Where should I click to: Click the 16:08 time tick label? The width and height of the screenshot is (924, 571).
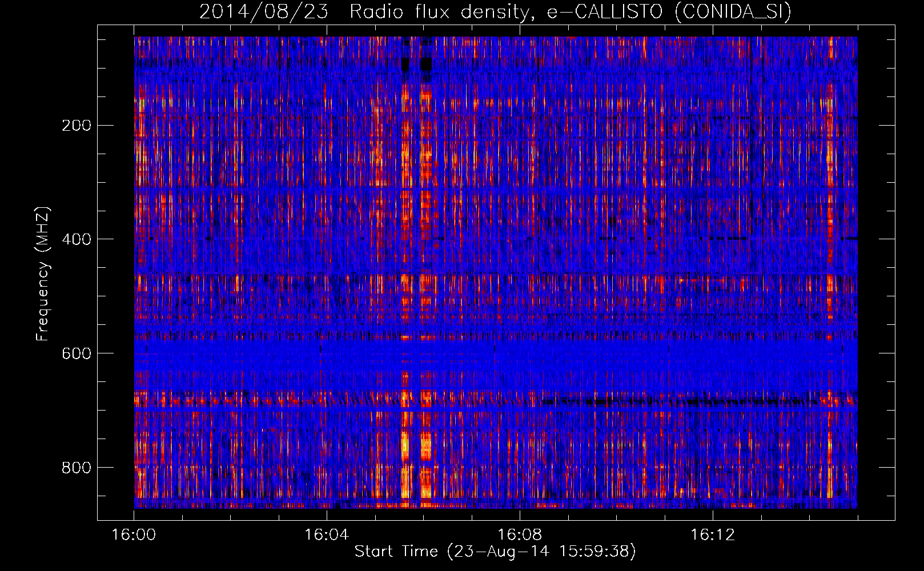(520, 535)
